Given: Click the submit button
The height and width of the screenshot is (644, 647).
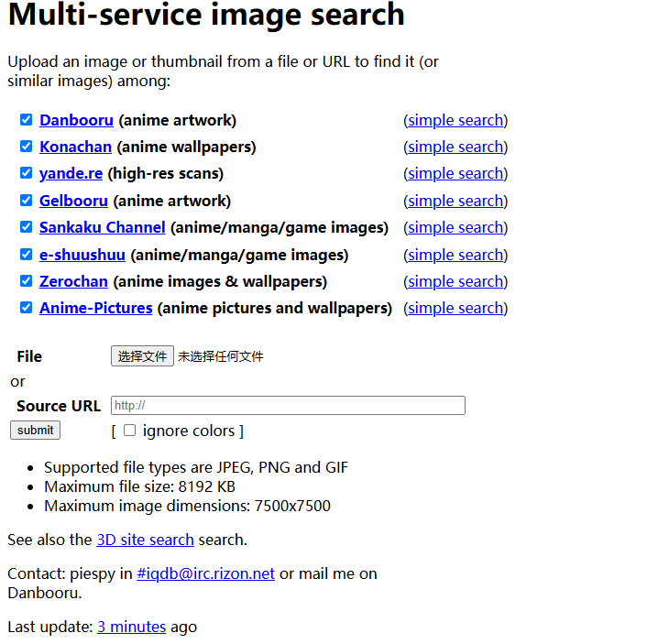Looking at the screenshot, I should coord(35,430).
